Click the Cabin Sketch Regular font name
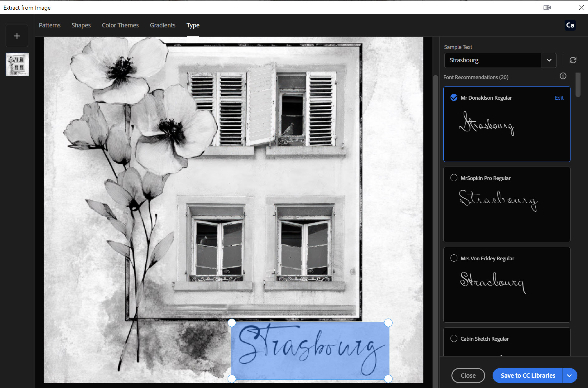 point(484,339)
